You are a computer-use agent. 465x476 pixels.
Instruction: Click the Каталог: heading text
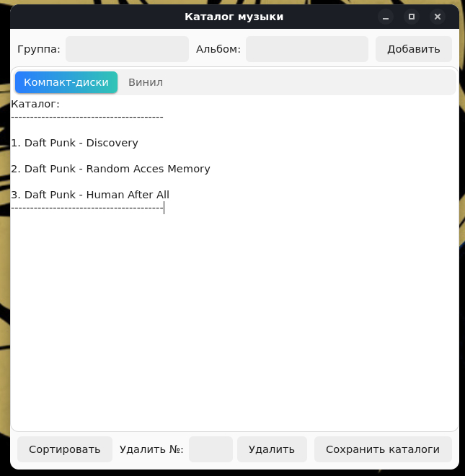pyautogui.click(x=35, y=104)
